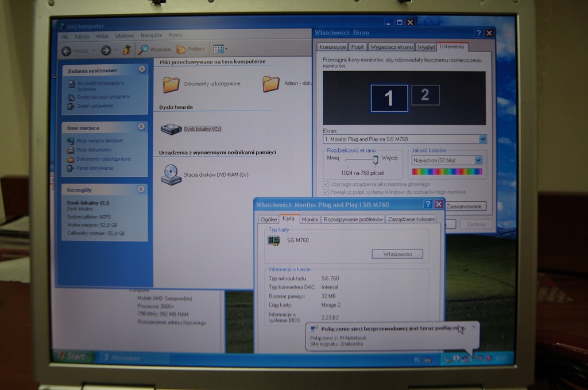Close the wireless connection balloon notification

coord(474,327)
